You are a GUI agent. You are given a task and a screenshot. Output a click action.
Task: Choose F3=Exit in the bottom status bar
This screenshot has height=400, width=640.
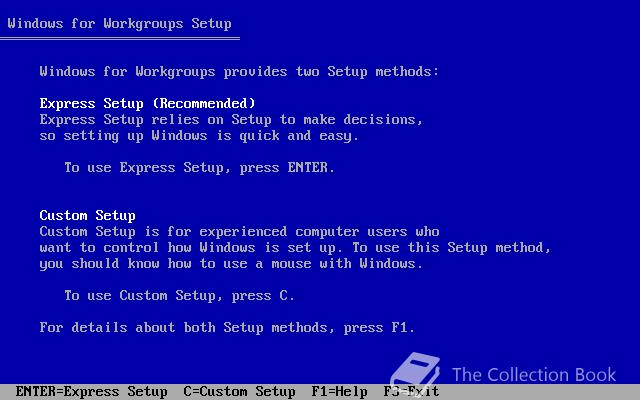(411, 391)
